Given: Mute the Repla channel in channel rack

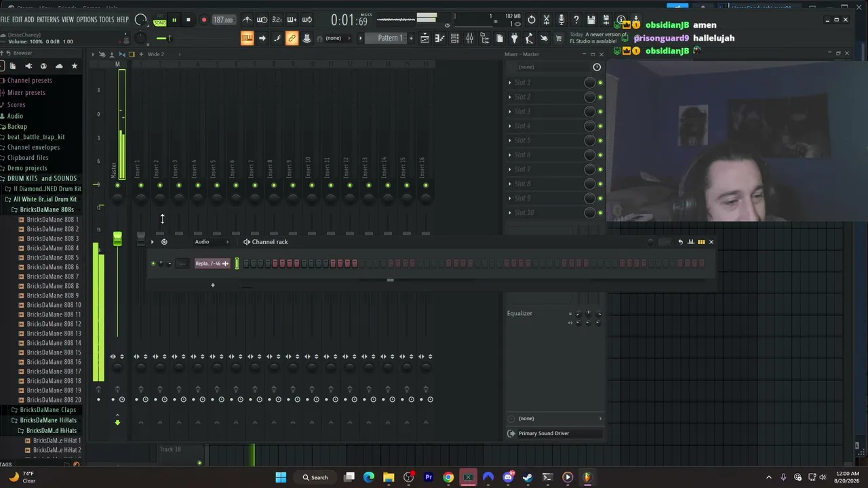Looking at the screenshot, I should coord(153,264).
